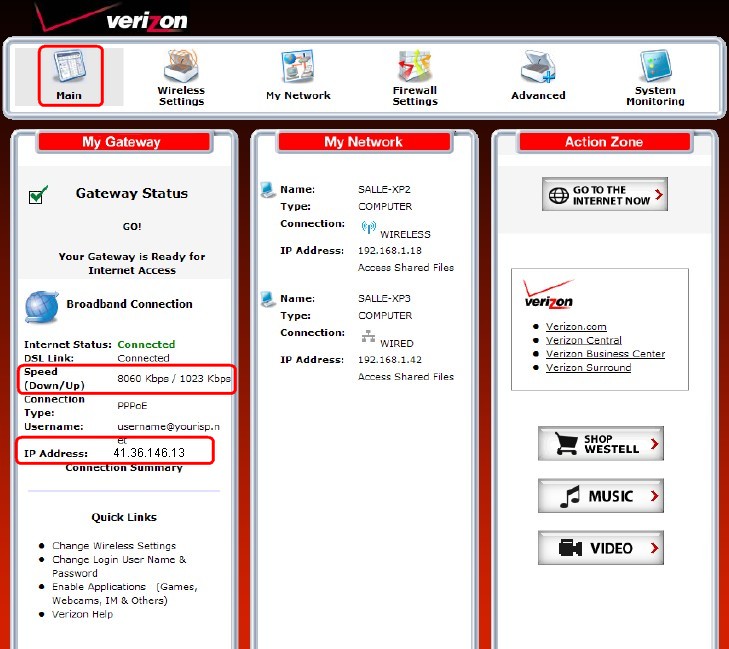The image size is (729, 649).
Task: Click the SALLE-XP3 computer icon
Action: coord(268,299)
